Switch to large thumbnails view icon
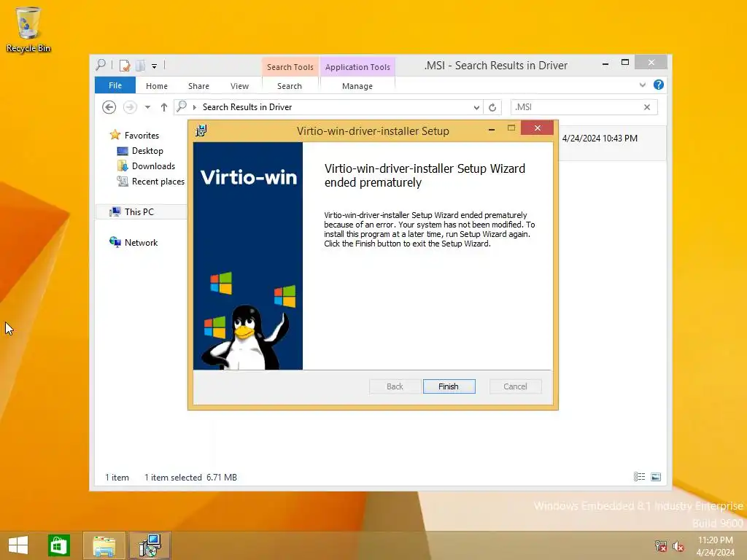747x560 pixels. pos(656,477)
